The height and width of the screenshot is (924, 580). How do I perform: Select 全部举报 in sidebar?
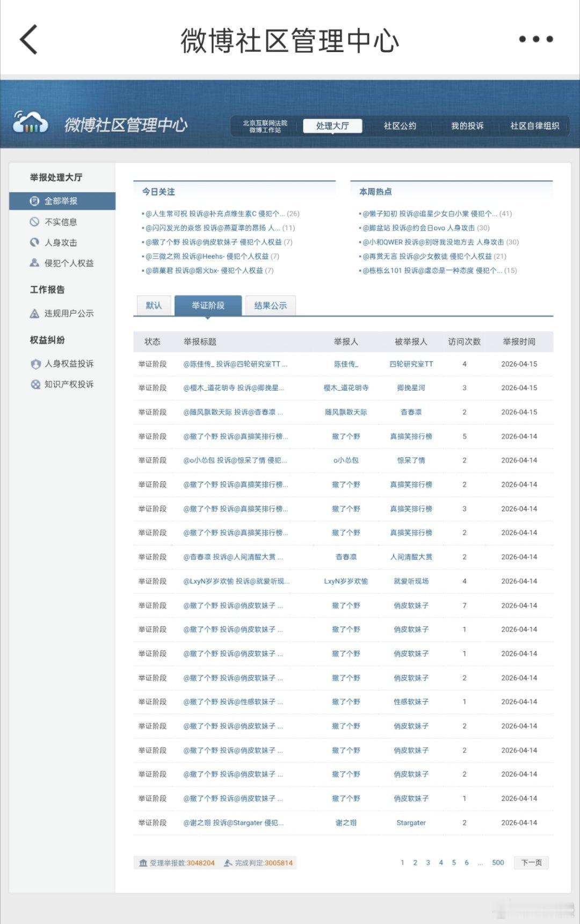(x=62, y=201)
